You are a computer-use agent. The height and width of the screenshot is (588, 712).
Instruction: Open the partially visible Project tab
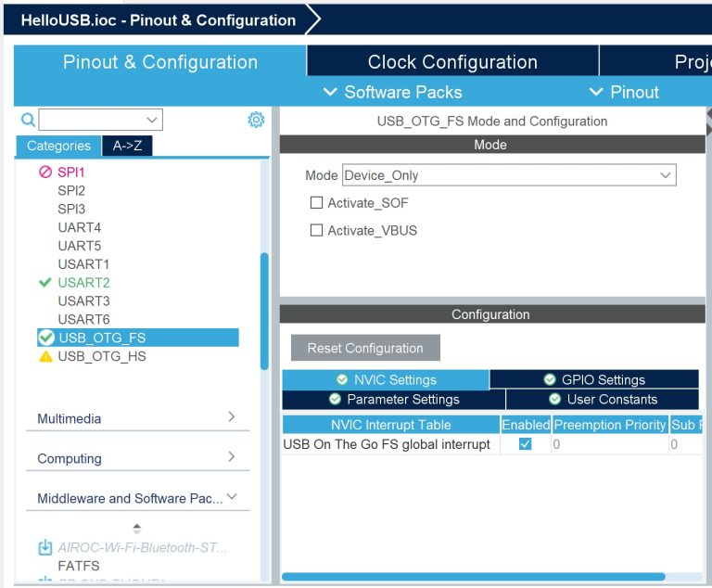tap(655, 62)
